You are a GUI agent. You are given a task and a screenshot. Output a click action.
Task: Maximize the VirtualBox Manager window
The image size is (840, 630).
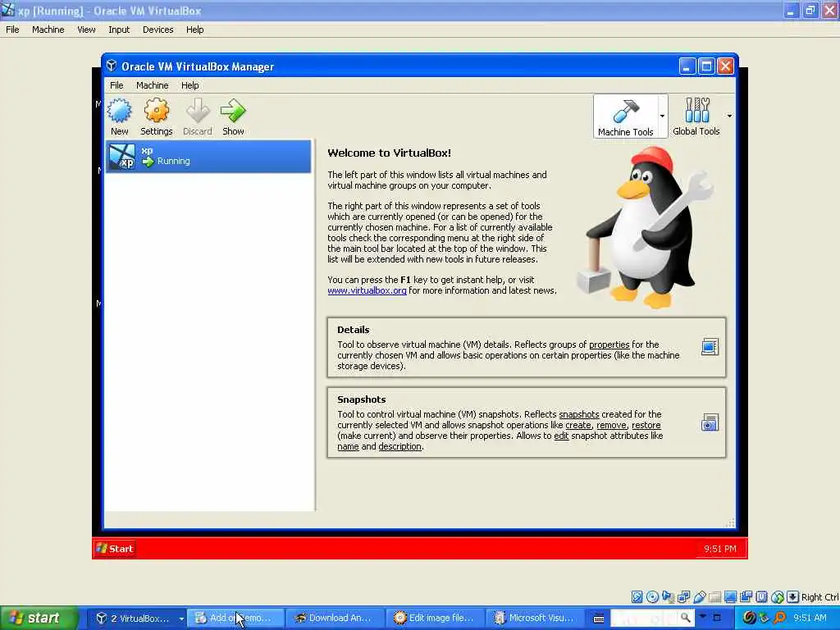pos(706,66)
